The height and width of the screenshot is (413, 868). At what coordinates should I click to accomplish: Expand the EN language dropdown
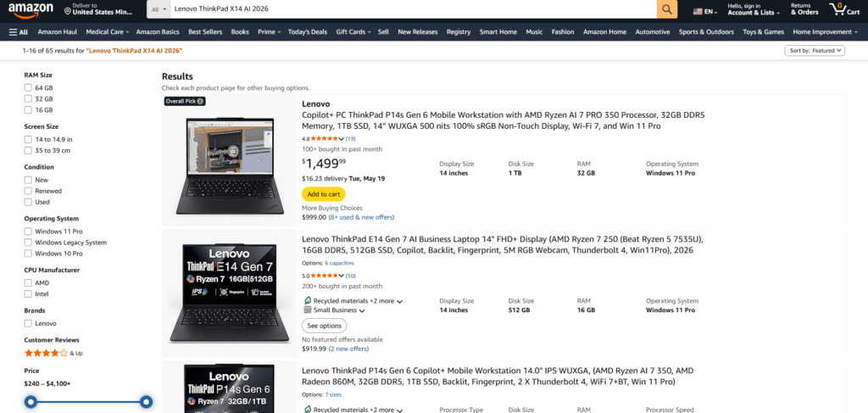click(x=704, y=12)
